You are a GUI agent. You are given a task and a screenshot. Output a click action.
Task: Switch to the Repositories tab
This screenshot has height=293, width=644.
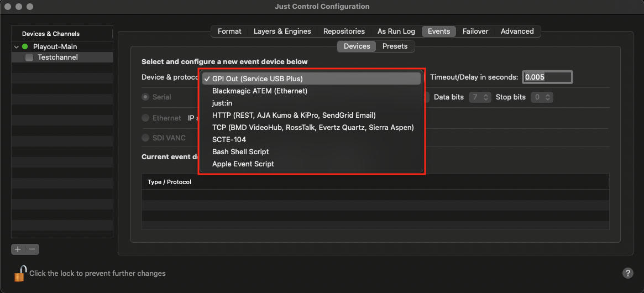click(344, 31)
